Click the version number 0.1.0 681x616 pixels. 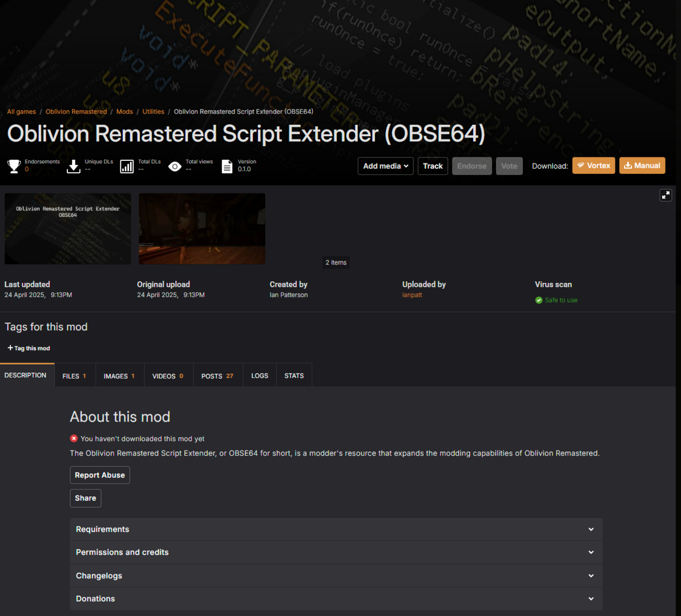coord(244,169)
